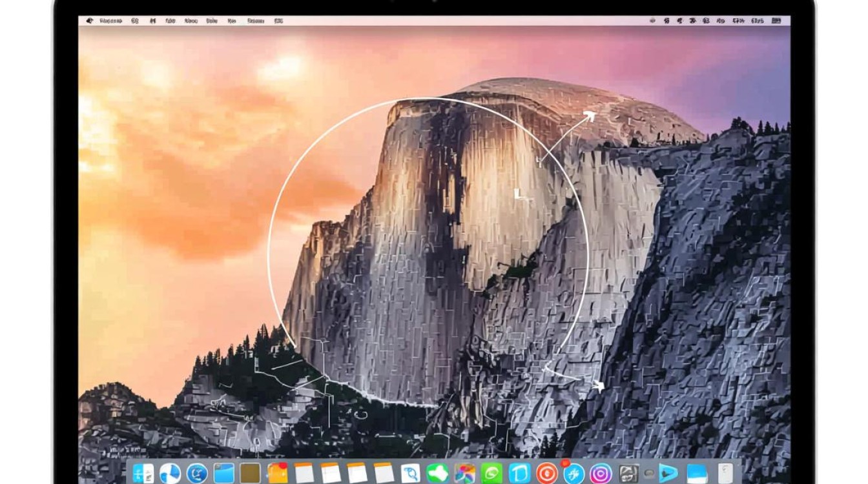Open the green chat-bubble dock icon
868x484 pixels.
pos(491,473)
